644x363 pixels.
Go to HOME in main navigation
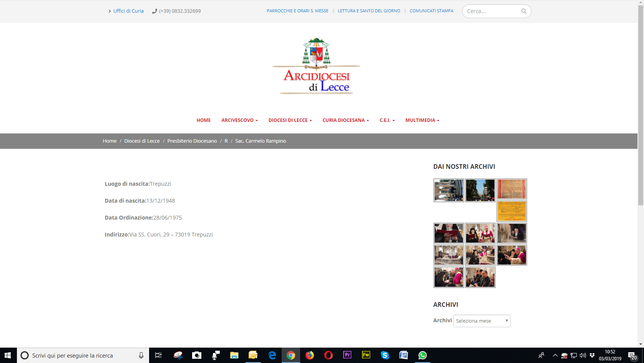[204, 120]
